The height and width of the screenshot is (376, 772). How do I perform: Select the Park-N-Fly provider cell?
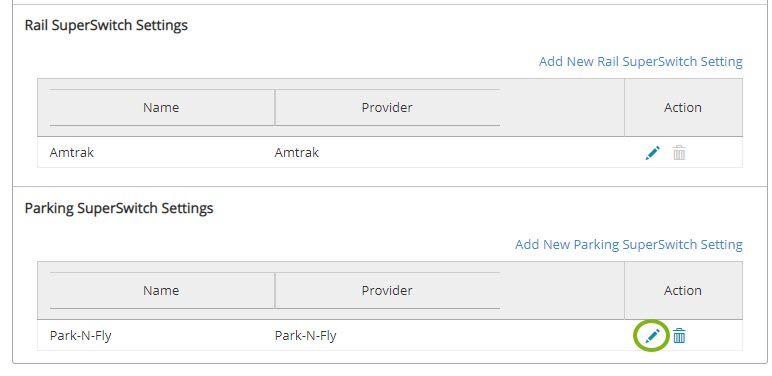305,336
